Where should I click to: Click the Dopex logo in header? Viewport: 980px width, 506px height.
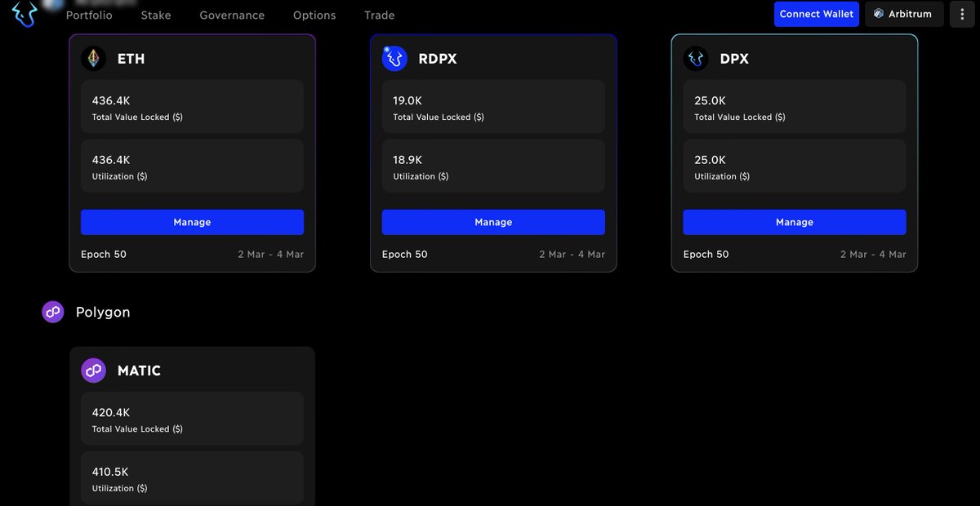[26, 13]
